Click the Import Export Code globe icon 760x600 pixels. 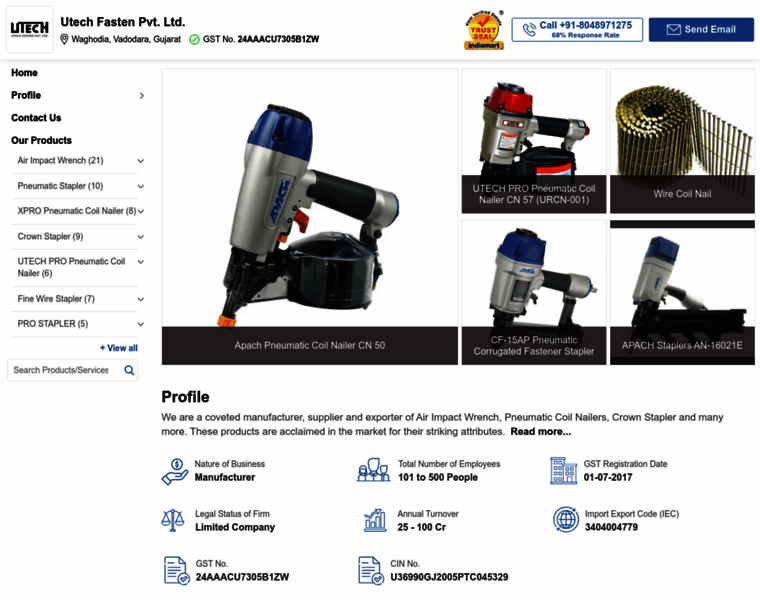point(566,519)
